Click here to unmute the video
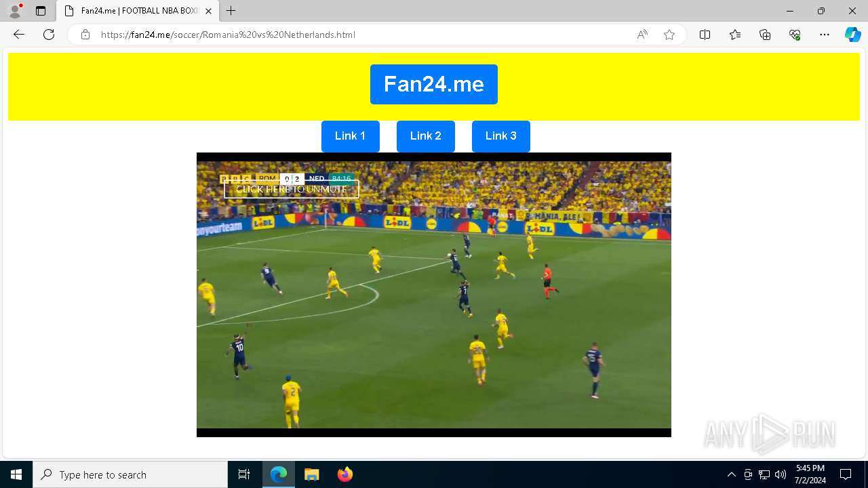 292,189
